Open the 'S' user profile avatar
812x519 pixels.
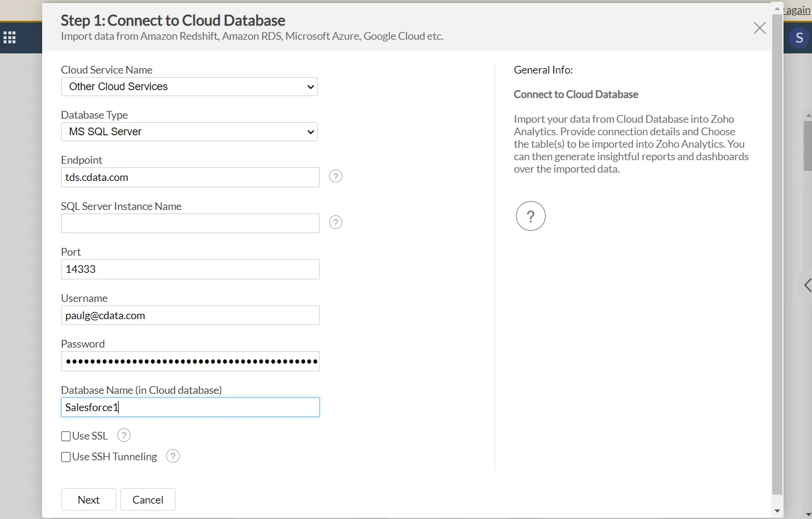click(798, 37)
